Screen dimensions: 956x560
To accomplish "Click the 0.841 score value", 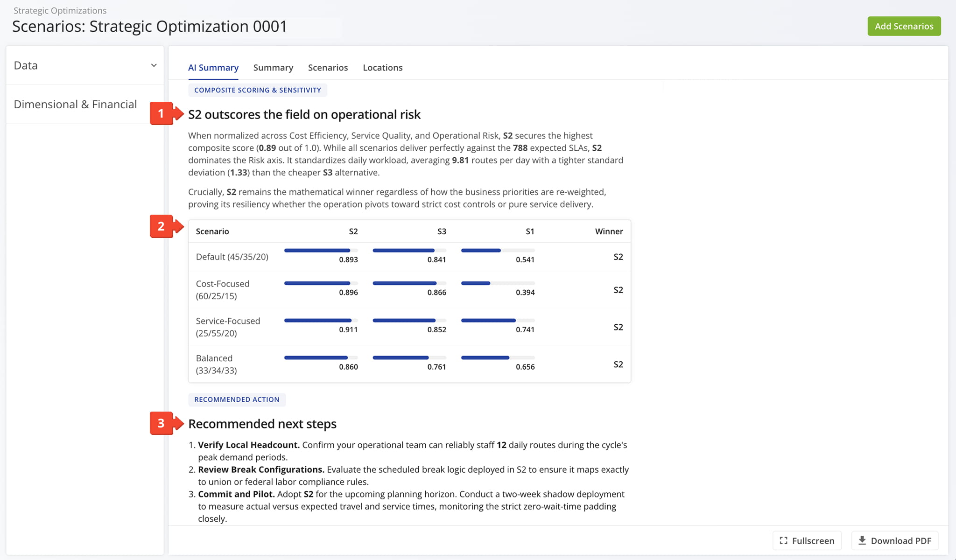I will (436, 260).
